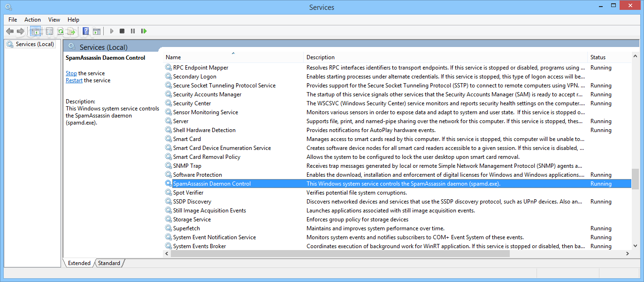The width and height of the screenshot is (644, 282).
Task: Click the gear icon beside Security Accounts Manager
Action: click(x=169, y=94)
